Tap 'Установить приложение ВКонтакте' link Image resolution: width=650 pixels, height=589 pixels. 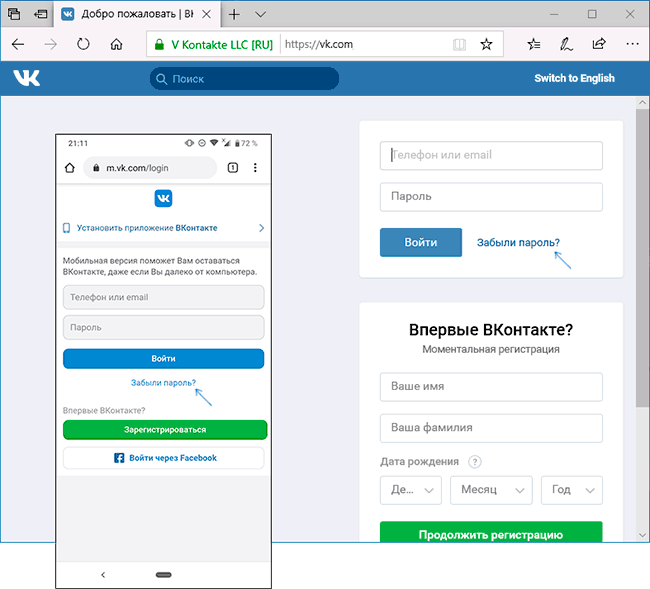pyautogui.click(x=147, y=228)
